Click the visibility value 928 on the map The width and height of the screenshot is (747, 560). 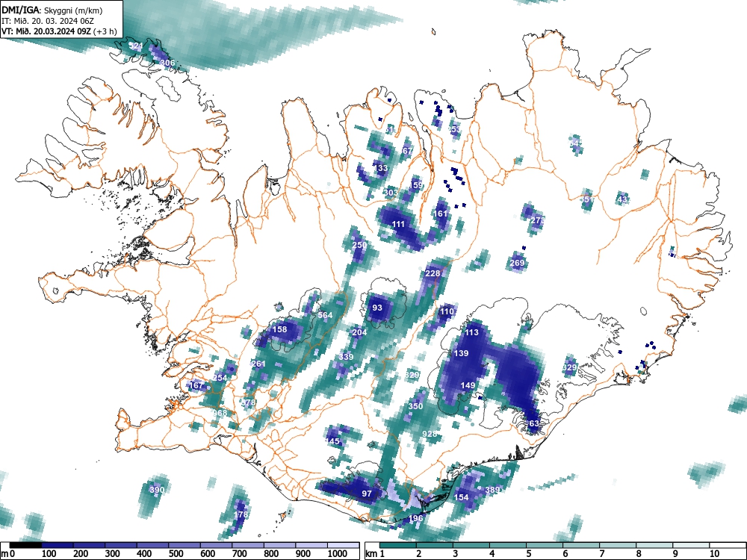point(430,434)
